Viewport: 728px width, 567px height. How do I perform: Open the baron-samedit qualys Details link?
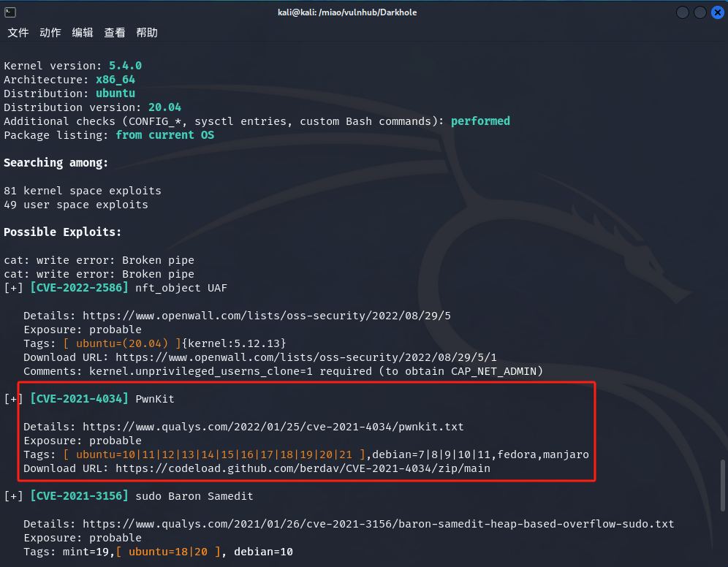[378, 524]
